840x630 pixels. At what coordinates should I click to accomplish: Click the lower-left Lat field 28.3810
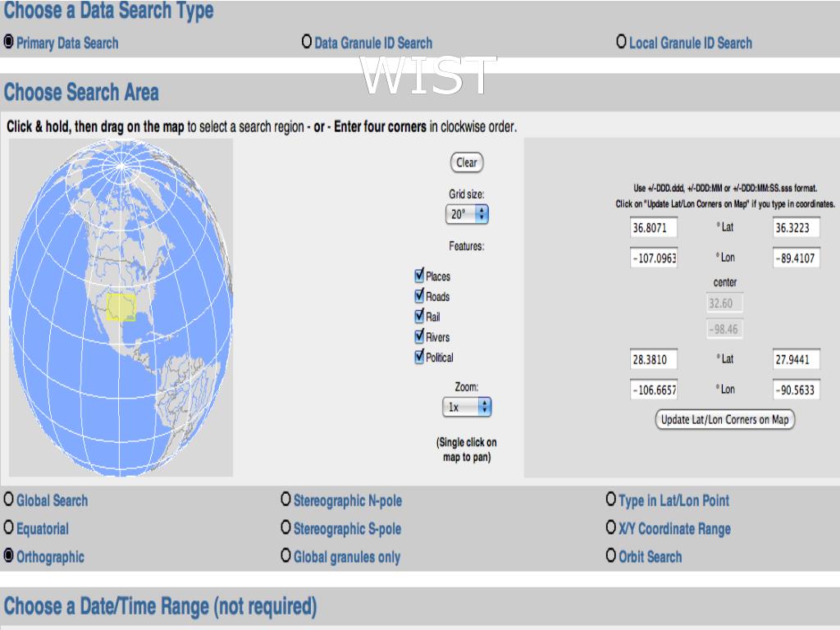[654, 359]
